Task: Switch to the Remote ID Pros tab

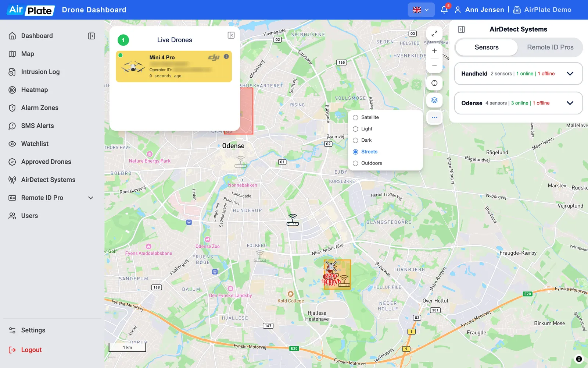Action: click(x=550, y=47)
